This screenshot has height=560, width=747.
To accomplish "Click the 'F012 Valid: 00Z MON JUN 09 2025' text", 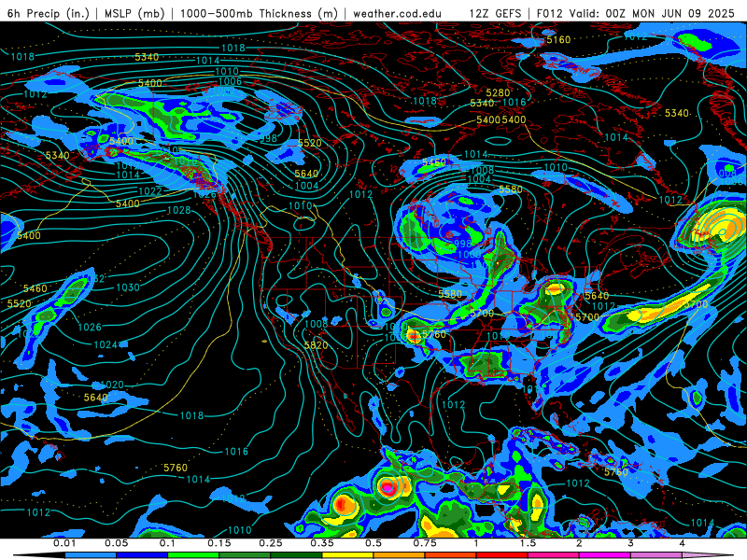I will [x=636, y=13].
